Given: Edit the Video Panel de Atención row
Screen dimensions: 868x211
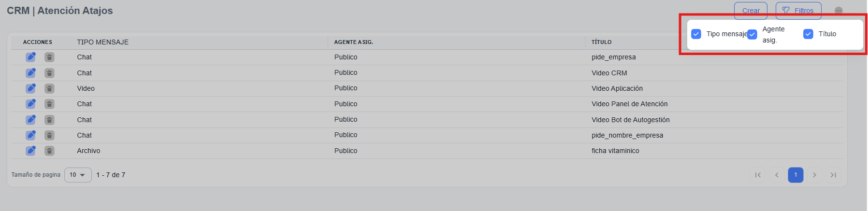Looking at the screenshot, I should pyautogui.click(x=30, y=104).
